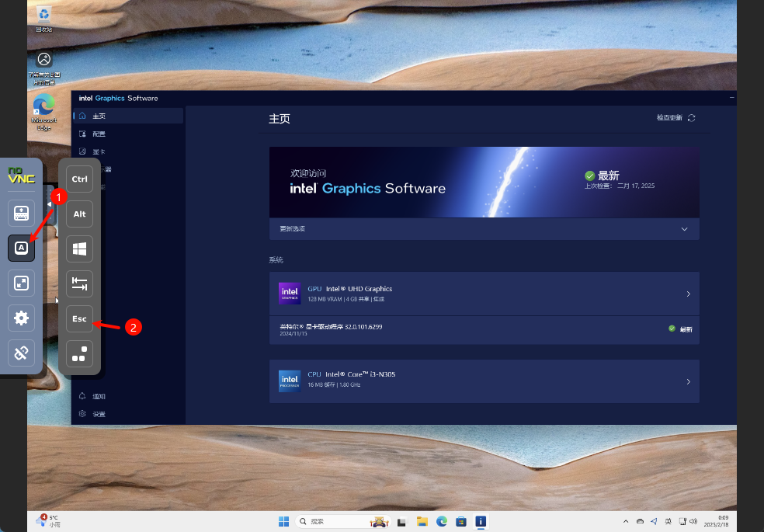Toggle the Alt key in noVNC

79,214
